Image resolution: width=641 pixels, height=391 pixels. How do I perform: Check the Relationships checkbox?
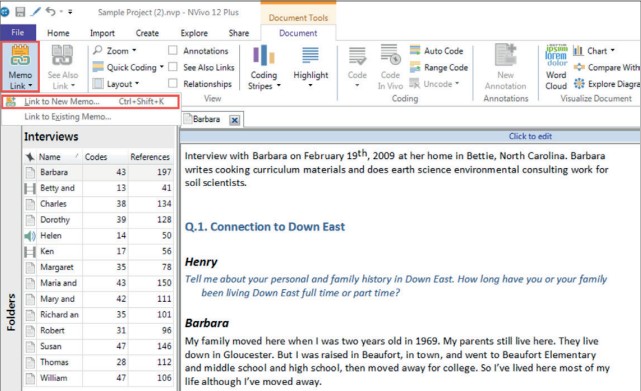(x=173, y=83)
